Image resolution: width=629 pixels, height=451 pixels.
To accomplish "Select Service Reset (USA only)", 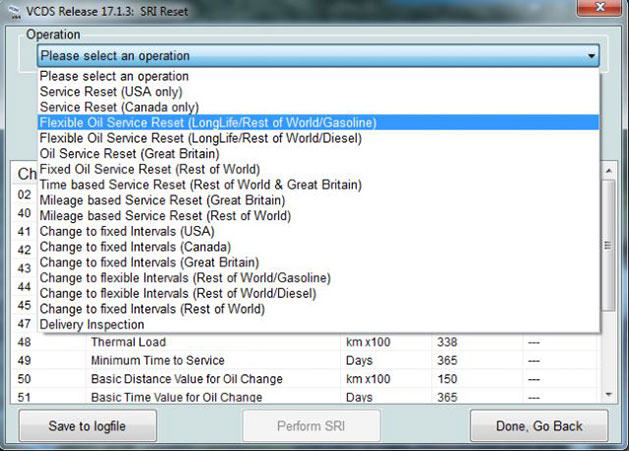I will 111,91.
